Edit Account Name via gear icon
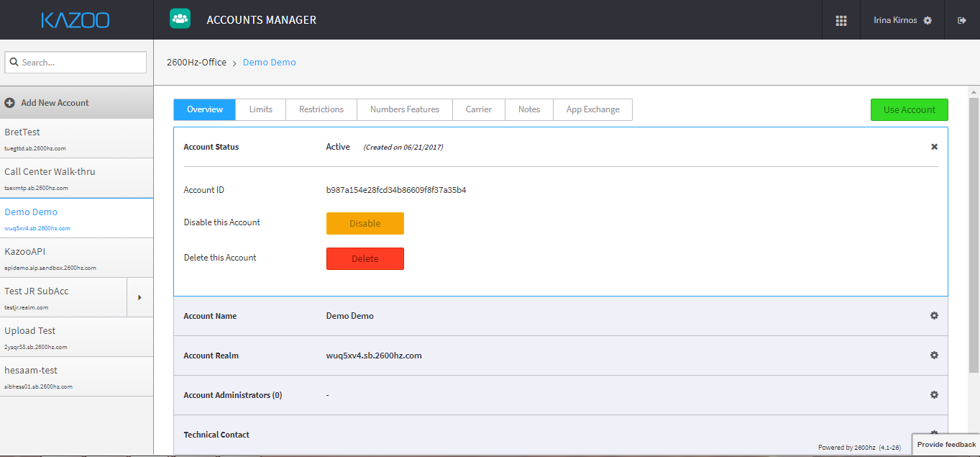This screenshot has height=457, width=980. pos(934,316)
